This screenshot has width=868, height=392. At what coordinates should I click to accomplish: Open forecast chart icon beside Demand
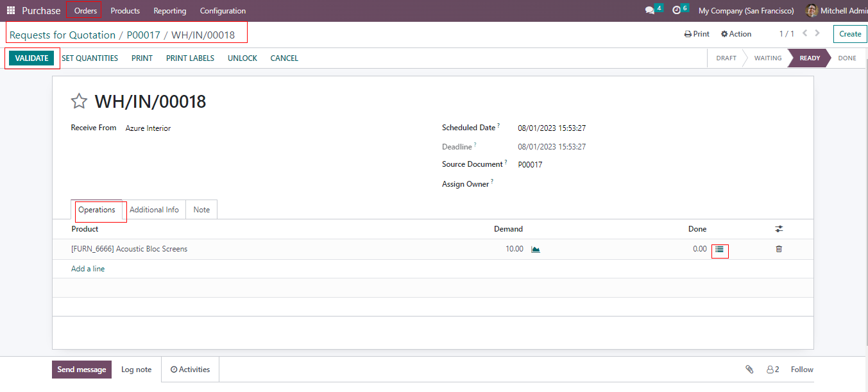pos(536,250)
